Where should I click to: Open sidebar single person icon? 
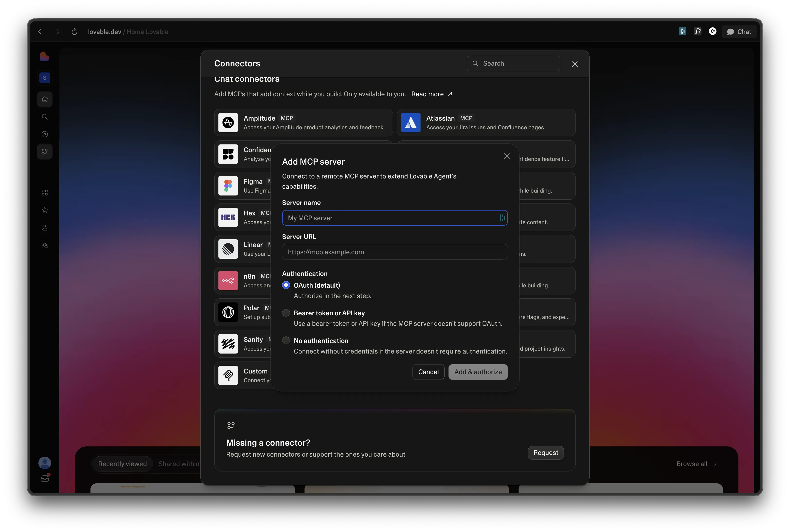pyautogui.click(x=45, y=228)
